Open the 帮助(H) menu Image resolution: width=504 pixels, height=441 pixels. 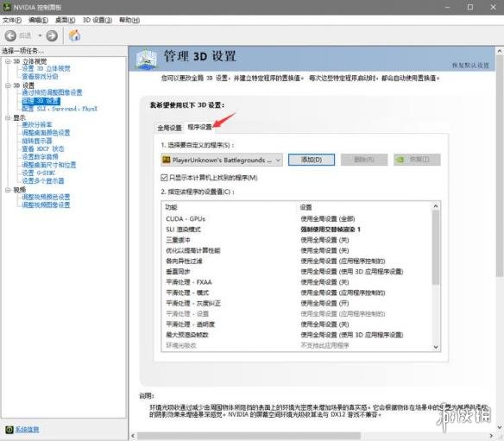(129, 20)
